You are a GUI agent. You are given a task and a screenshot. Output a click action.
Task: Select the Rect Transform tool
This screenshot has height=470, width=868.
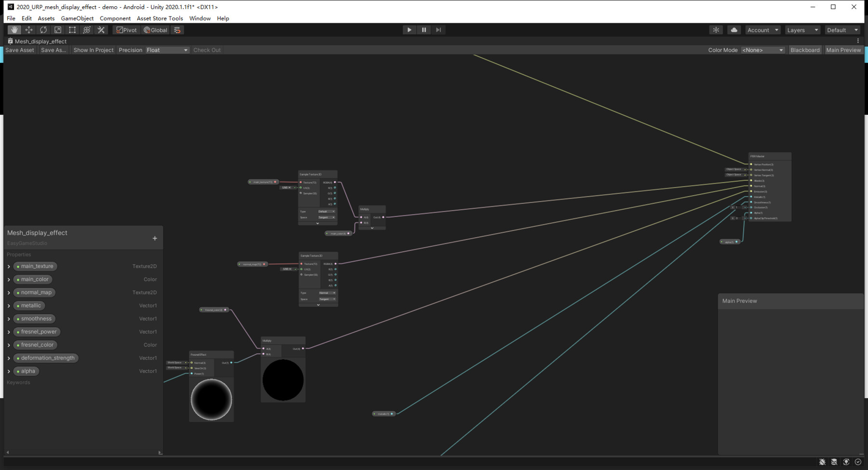[72, 29]
